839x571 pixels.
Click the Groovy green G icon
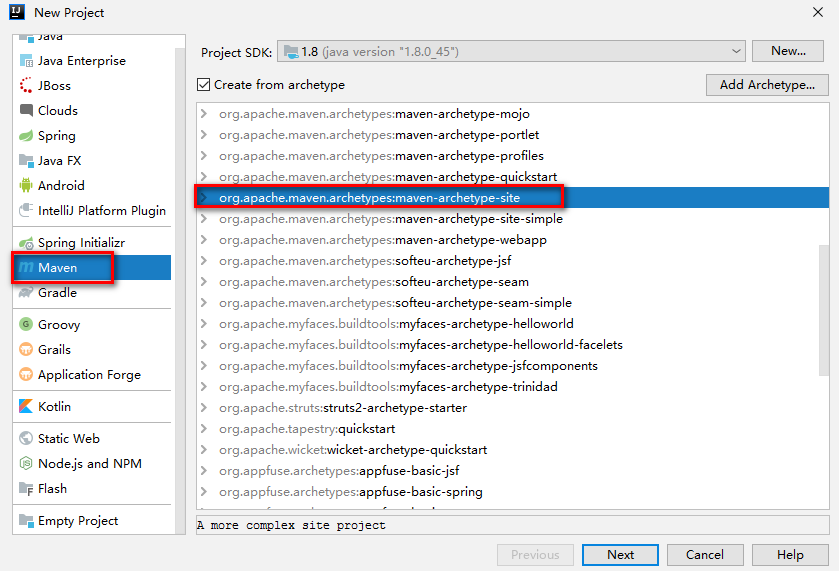(26, 324)
